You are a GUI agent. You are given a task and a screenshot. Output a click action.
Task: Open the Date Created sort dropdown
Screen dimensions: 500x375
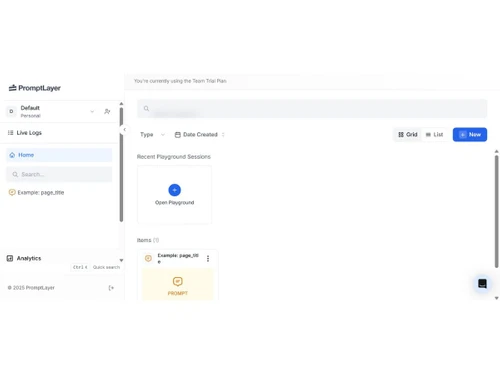pos(200,135)
